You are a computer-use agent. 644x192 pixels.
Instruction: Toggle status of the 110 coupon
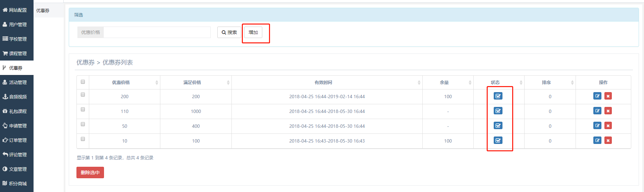tap(498, 111)
